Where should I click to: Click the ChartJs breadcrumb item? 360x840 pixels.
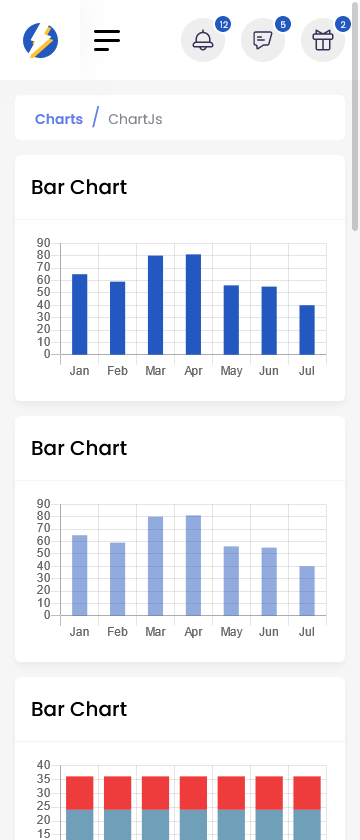(135, 119)
